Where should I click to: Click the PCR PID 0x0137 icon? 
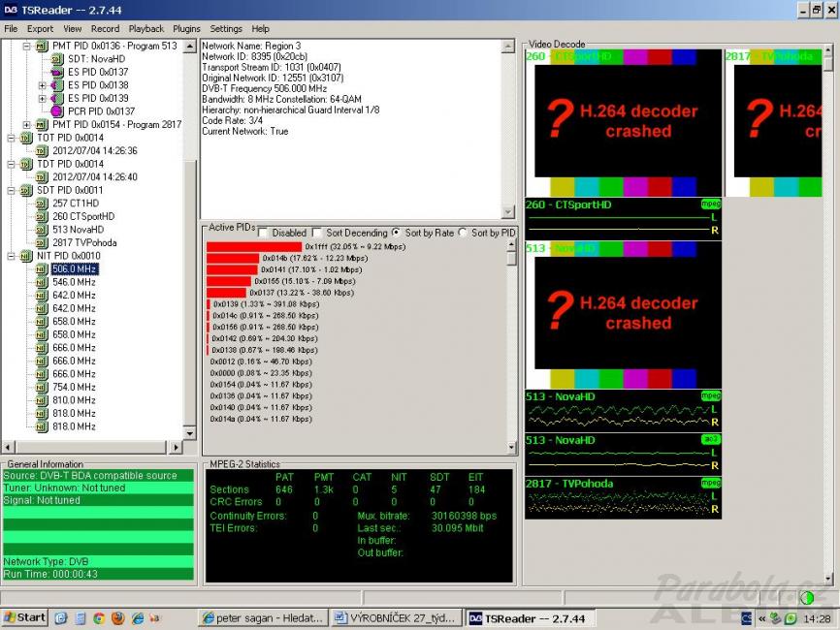(57, 111)
